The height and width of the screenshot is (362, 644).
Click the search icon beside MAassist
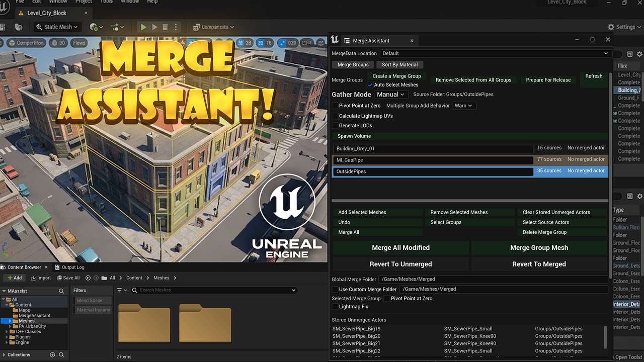tap(61, 291)
